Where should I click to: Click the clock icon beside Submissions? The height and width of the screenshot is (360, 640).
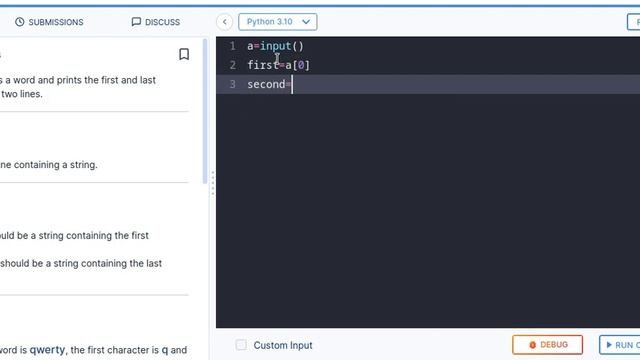point(20,22)
